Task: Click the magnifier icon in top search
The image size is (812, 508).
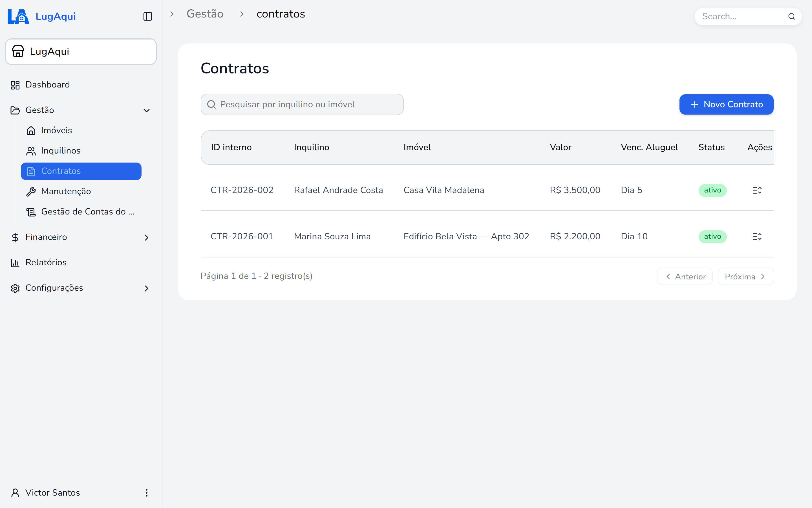Action: coord(791,16)
